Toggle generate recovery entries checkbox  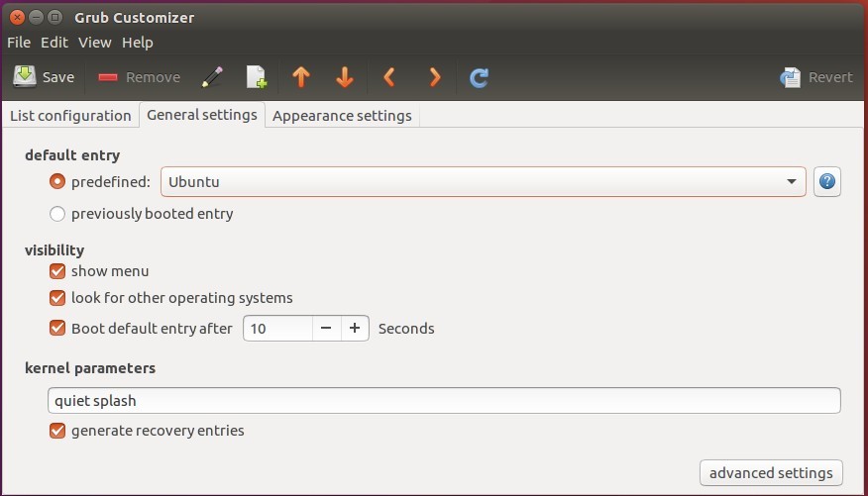pyautogui.click(x=57, y=431)
